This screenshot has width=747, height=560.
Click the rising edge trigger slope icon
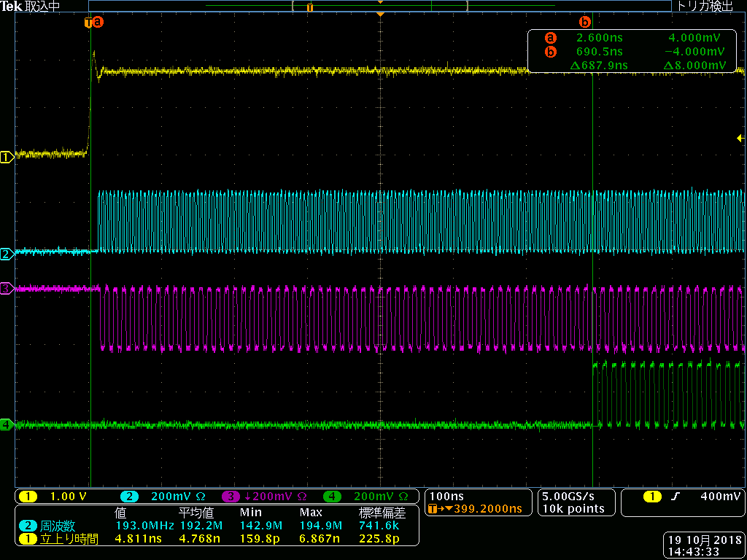tap(673, 496)
